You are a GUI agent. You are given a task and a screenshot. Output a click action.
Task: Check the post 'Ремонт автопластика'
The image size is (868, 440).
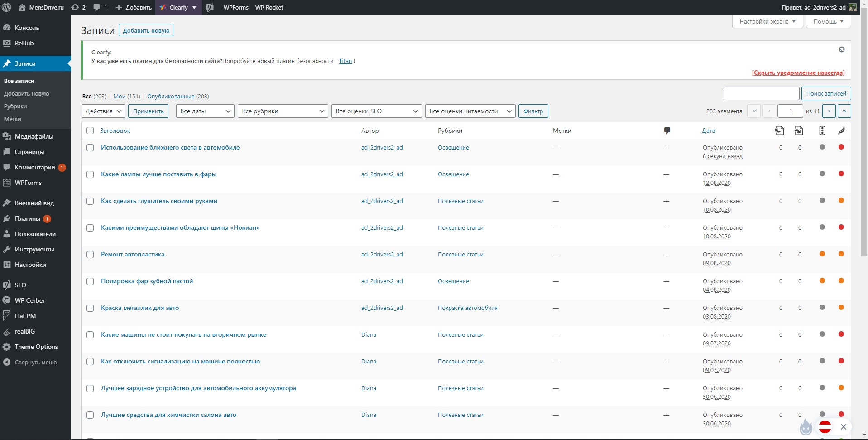90,255
